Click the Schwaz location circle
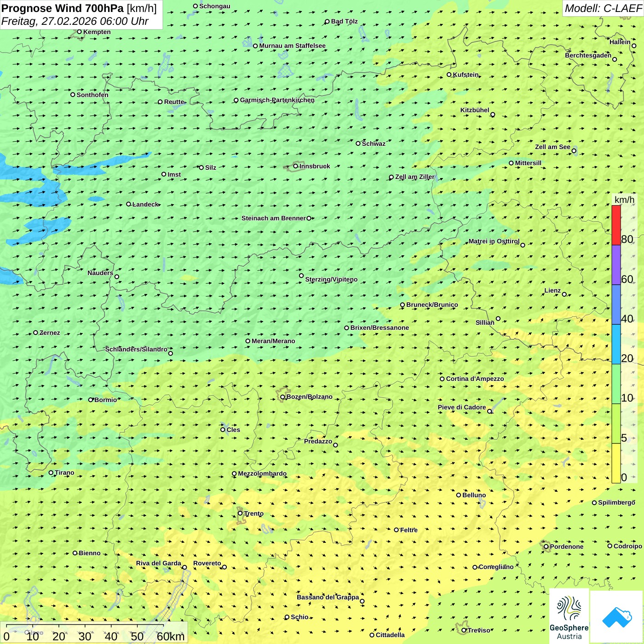The height and width of the screenshot is (644, 644). click(358, 144)
